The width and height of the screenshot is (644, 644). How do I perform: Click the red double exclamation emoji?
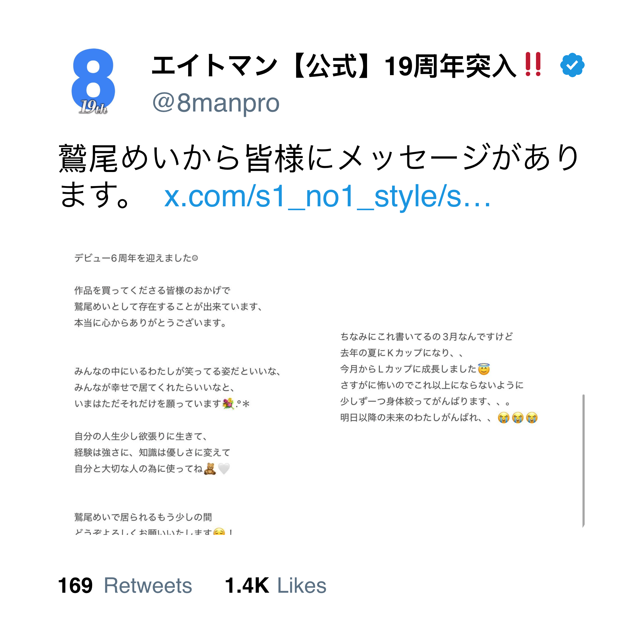(533, 64)
